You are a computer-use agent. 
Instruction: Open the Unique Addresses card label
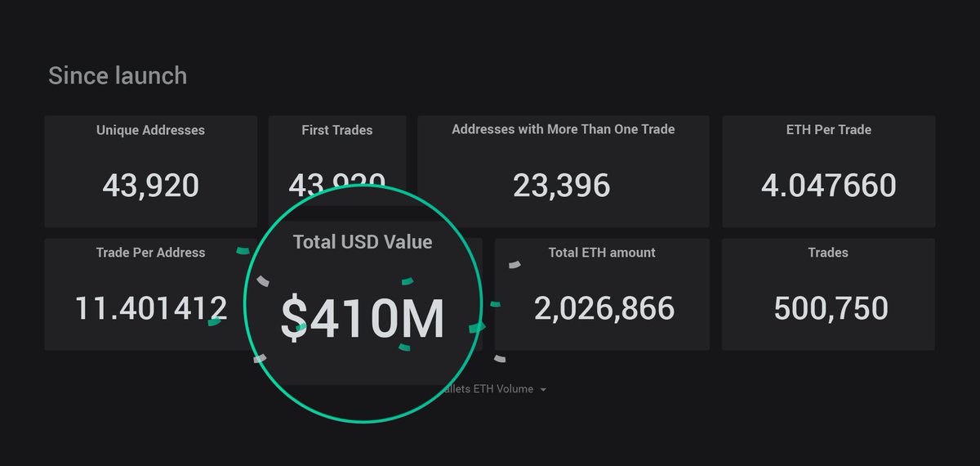tap(150, 130)
